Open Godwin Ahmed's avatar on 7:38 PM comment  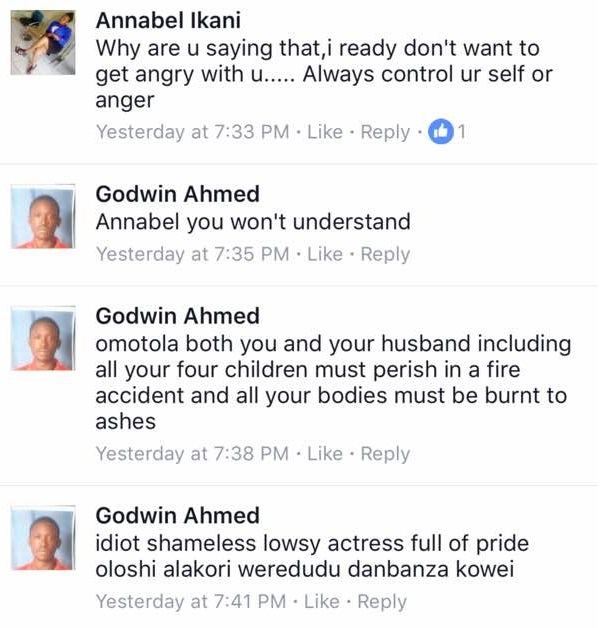[x=43, y=338]
